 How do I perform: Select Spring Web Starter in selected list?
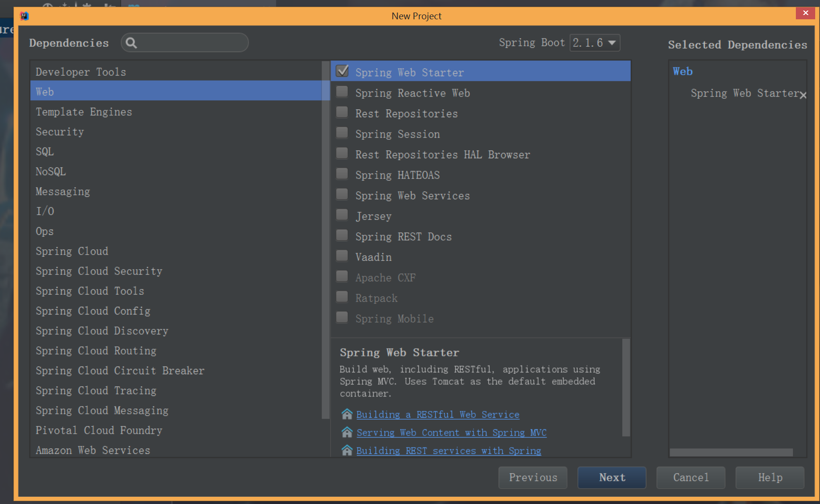point(745,93)
